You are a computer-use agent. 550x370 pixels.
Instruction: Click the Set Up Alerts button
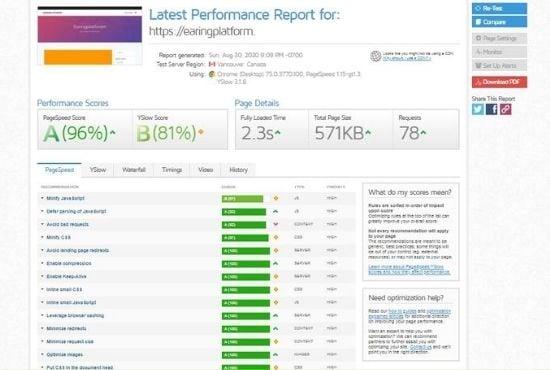pyautogui.click(x=499, y=66)
